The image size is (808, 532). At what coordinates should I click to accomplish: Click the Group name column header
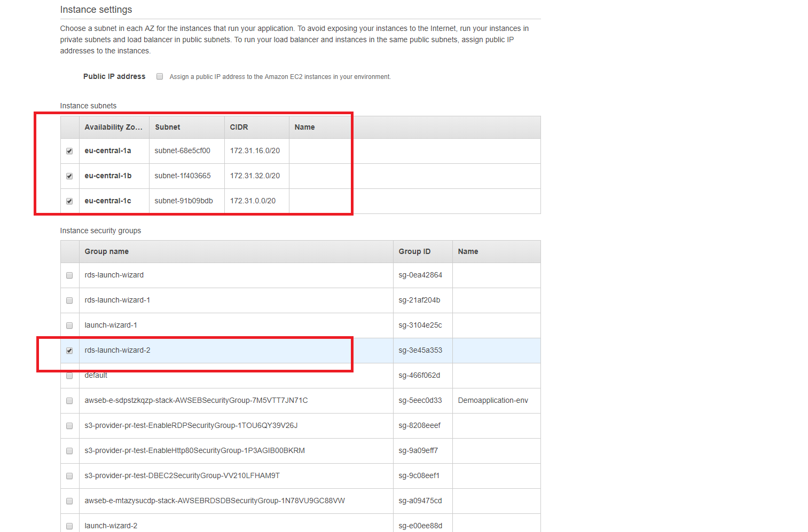pyautogui.click(x=107, y=251)
